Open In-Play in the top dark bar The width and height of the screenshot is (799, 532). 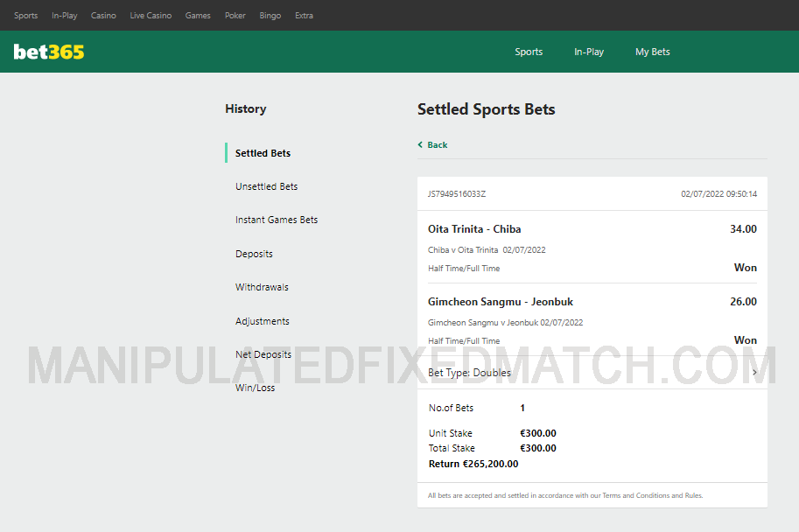pyautogui.click(x=64, y=16)
